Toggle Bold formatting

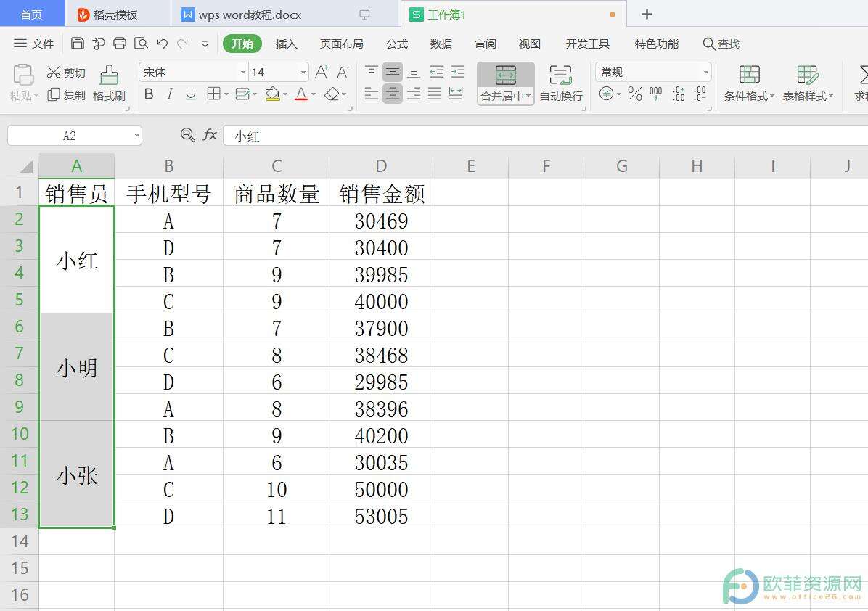click(x=149, y=94)
